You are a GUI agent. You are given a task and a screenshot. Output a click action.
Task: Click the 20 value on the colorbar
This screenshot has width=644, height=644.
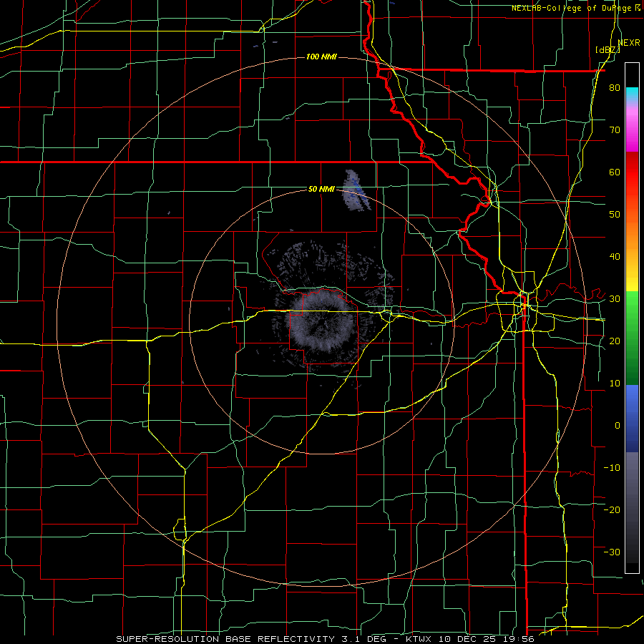tap(615, 341)
